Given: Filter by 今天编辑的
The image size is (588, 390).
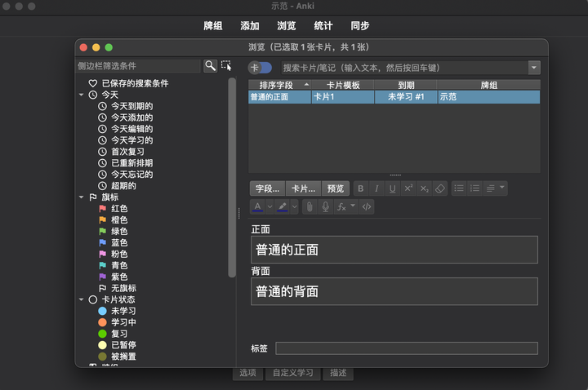Looking at the screenshot, I should click(x=125, y=129).
